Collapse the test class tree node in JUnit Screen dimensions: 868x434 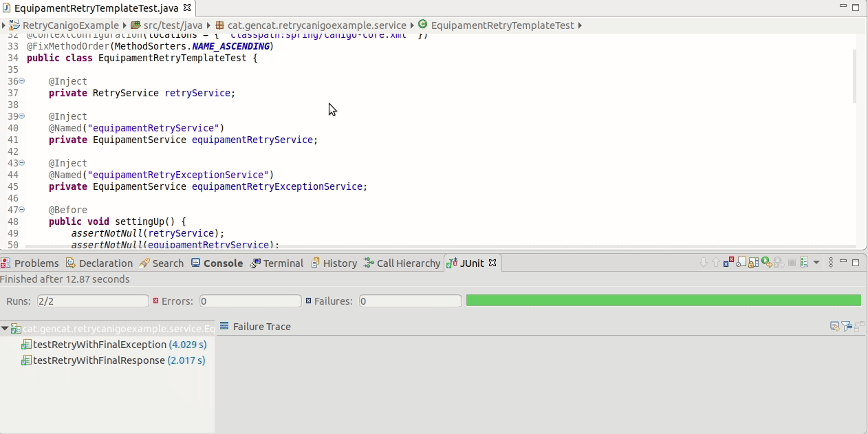[x=5, y=329]
